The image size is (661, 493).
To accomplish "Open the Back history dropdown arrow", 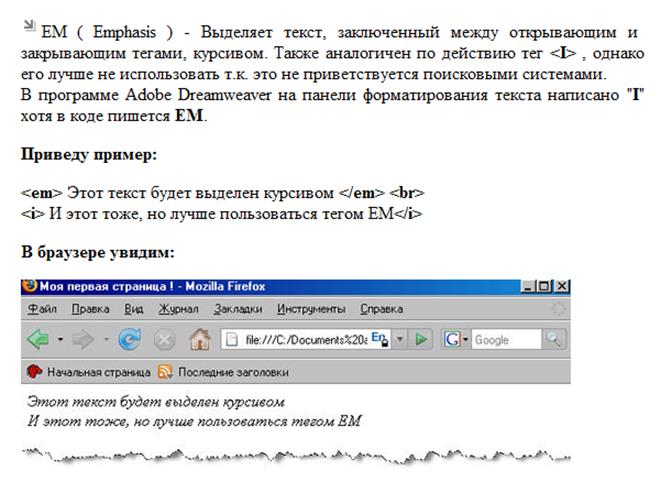I will 61,339.
